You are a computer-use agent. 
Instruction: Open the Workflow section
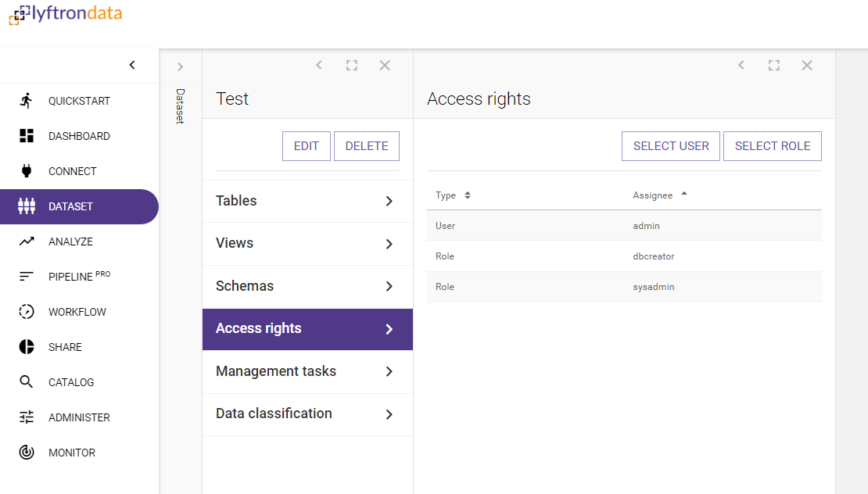point(79,311)
